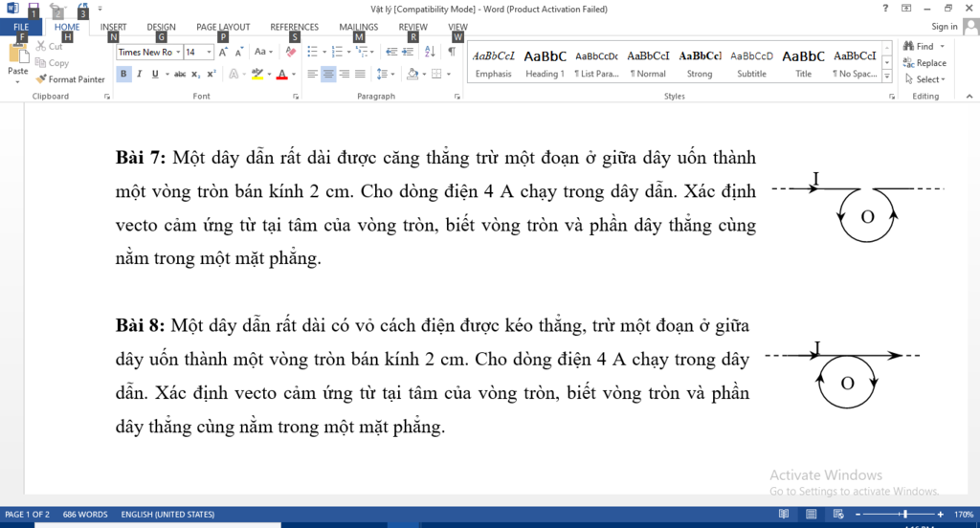The width and height of the screenshot is (980, 528).
Task: Click PAGE 1 OF 2 indicator
Action: pos(27,515)
